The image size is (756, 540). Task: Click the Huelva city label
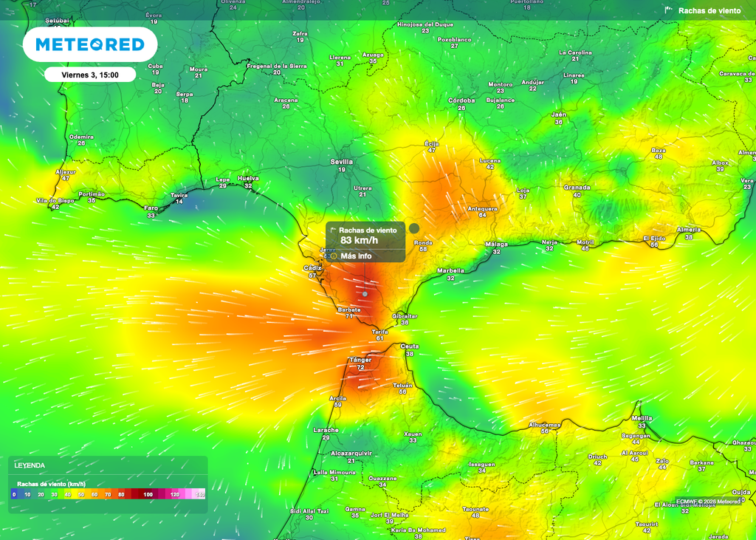pos(248,179)
